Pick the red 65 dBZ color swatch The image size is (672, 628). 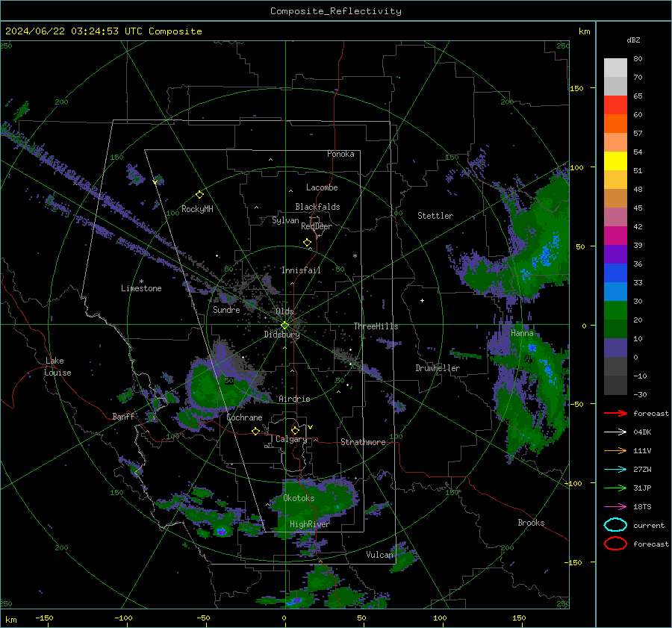point(615,105)
